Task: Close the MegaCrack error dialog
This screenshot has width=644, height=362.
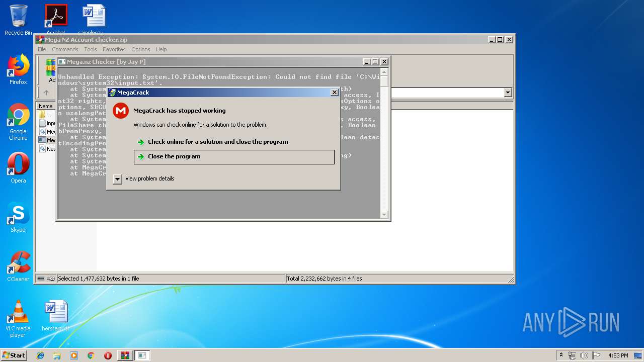Action: coord(334,93)
